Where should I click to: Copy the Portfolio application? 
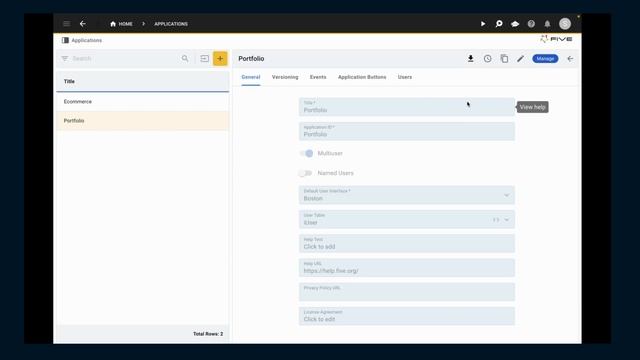coord(504,58)
